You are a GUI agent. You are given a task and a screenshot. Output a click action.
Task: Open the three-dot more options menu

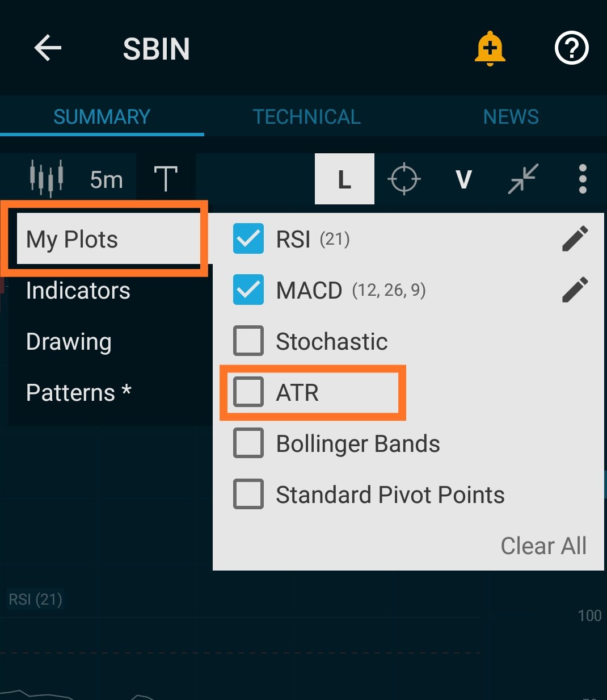[x=583, y=179]
